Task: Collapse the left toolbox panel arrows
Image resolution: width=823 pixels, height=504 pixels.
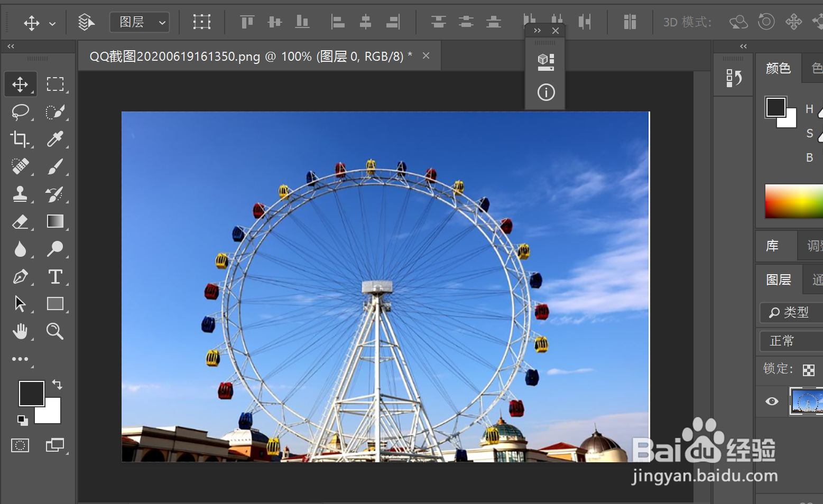Action: tap(11, 46)
